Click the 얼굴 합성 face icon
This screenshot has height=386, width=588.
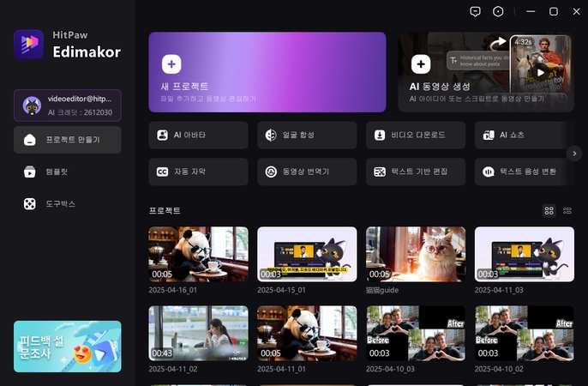[x=271, y=135]
